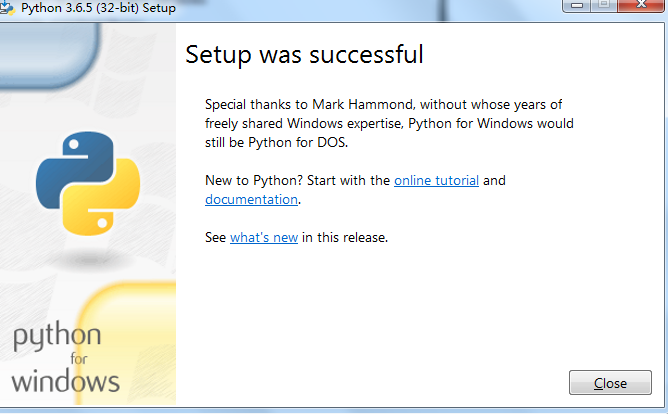Open the what's new link
668x414 pixels.
[x=264, y=237]
